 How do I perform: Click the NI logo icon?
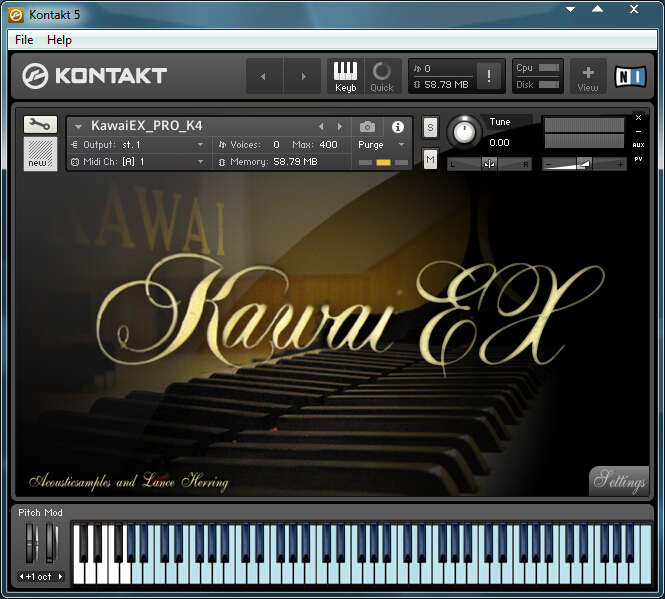[631, 77]
